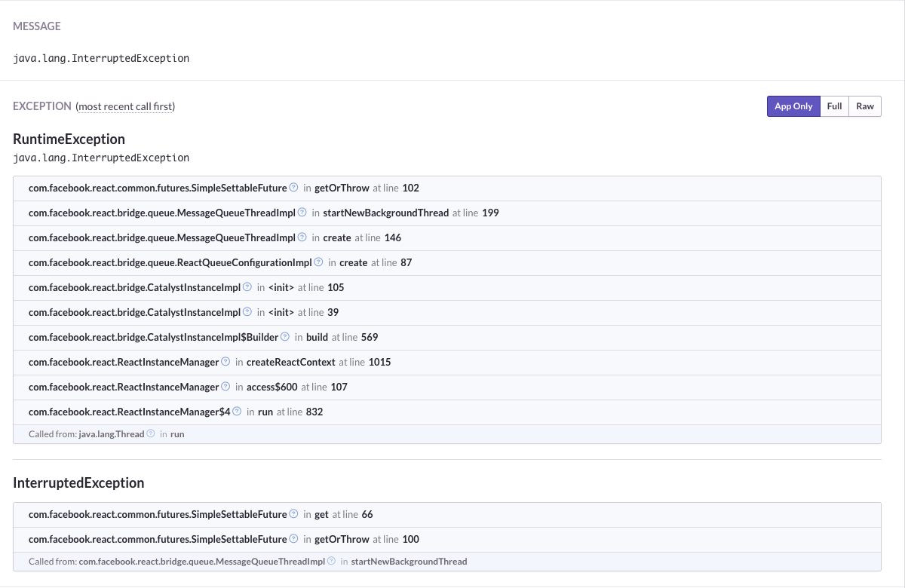
Task: Click help icon in InterruptedException 'Called from' row
Action: [332, 562]
